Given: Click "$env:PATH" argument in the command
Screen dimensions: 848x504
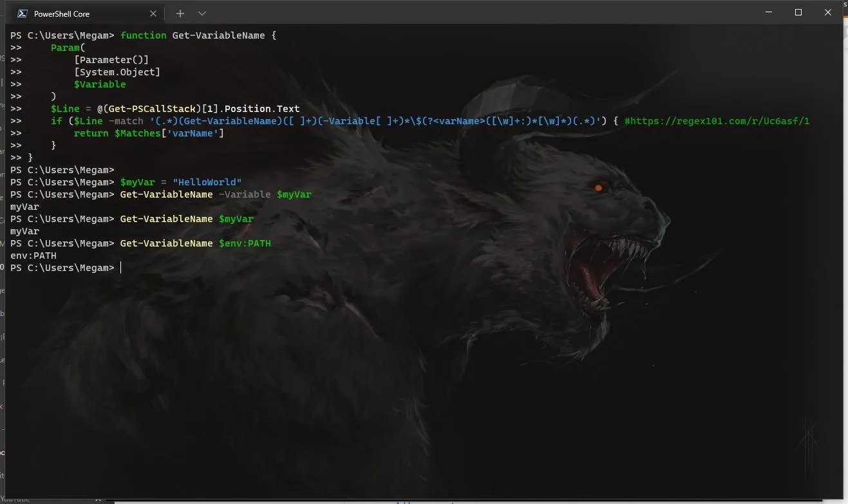Looking at the screenshot, I should click(245, 243).
